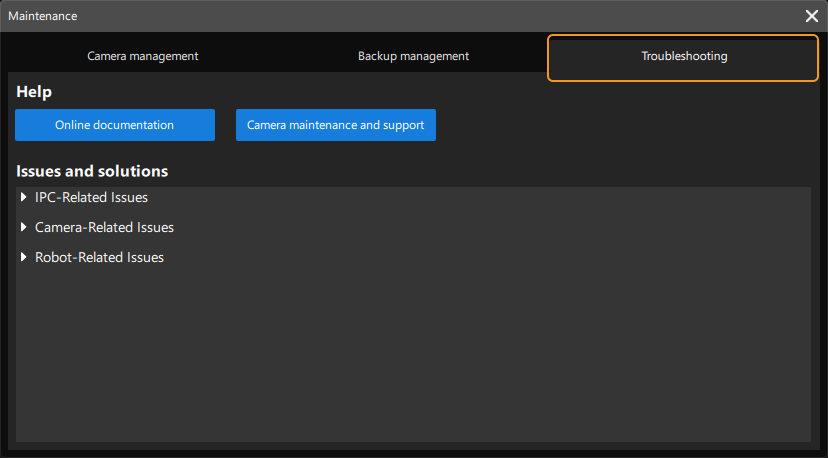
Task: Expand the IPC-Related Issues arrow
Action: [24, 198]
